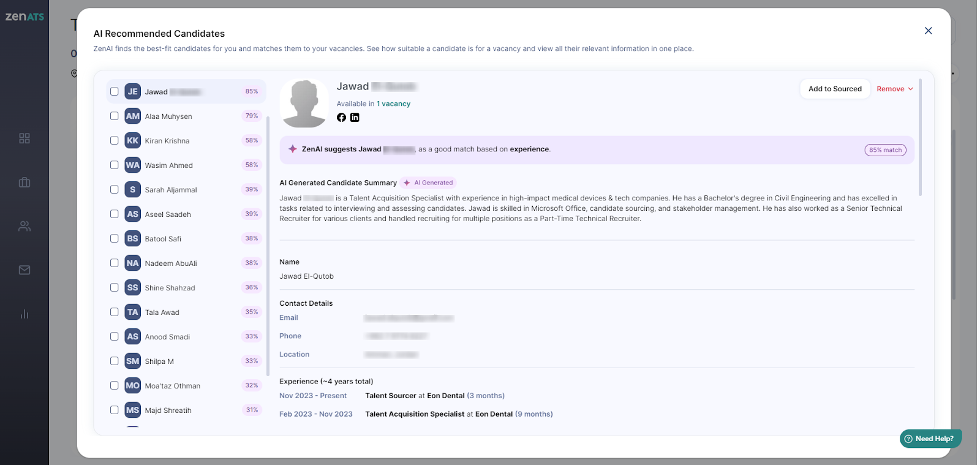Select Tala Awad in the candidate list

tap(186, 312)
